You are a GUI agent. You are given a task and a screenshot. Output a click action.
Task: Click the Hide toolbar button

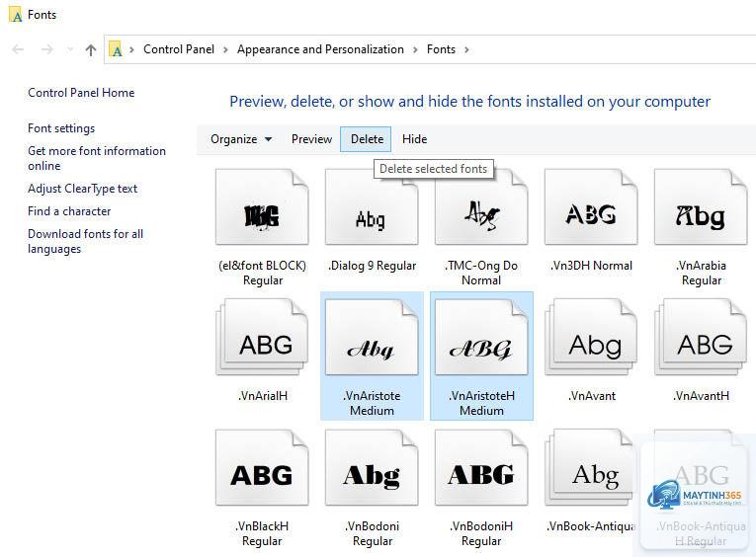(x=415, y=139)
